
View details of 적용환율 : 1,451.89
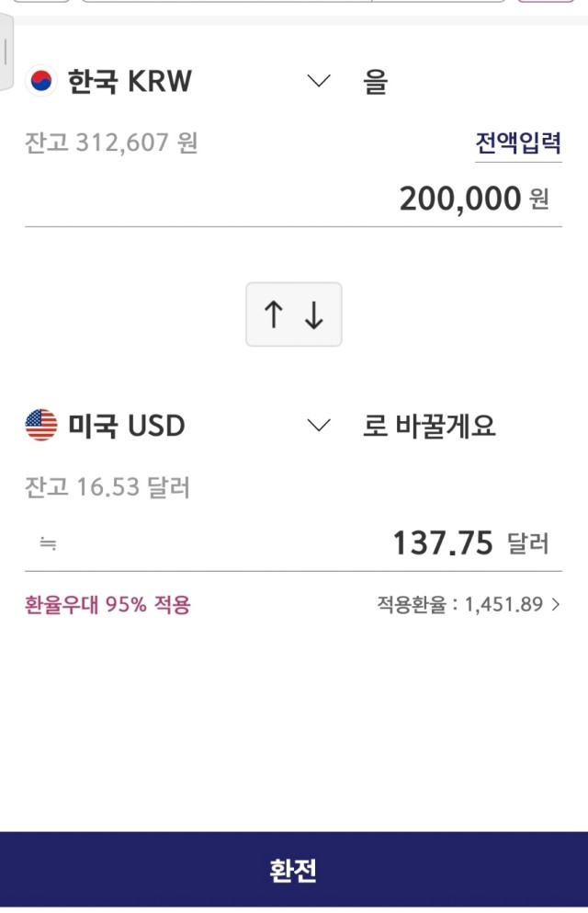click(x=460, y=604)
